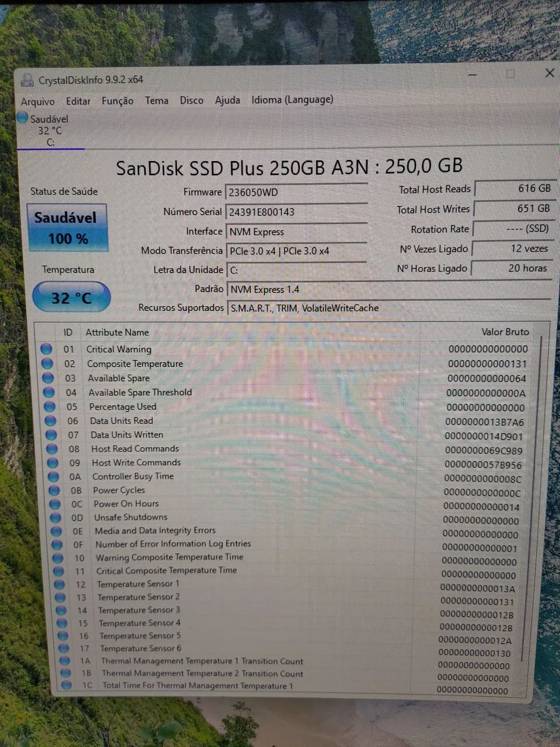Viewport: 560px width, 747px height.
Task: Minimize the CrystalDiskInfo window
Action: (x=473, y=74)
